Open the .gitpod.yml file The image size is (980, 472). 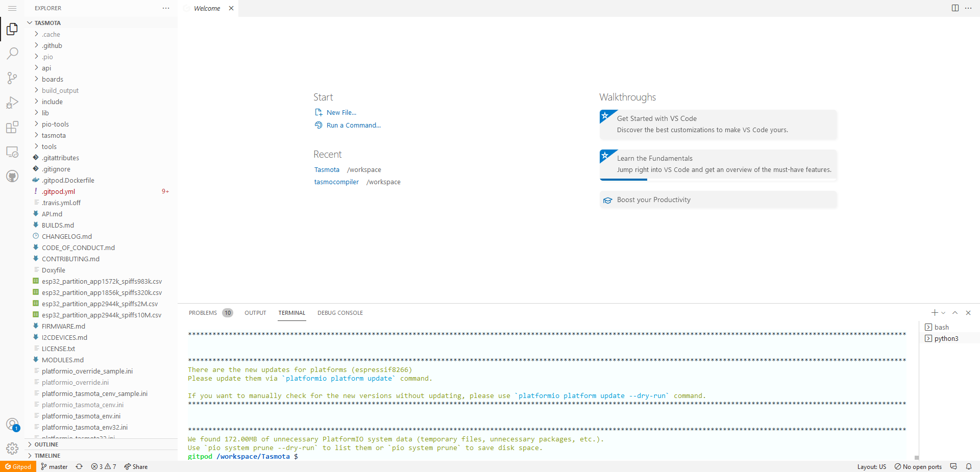[x=58, y=191]
